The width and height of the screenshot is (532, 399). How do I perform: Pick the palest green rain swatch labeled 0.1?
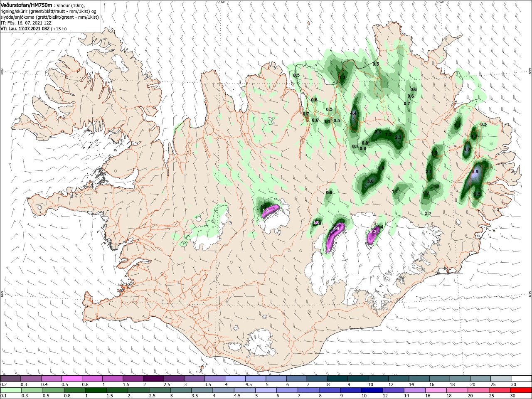(10, 390)
